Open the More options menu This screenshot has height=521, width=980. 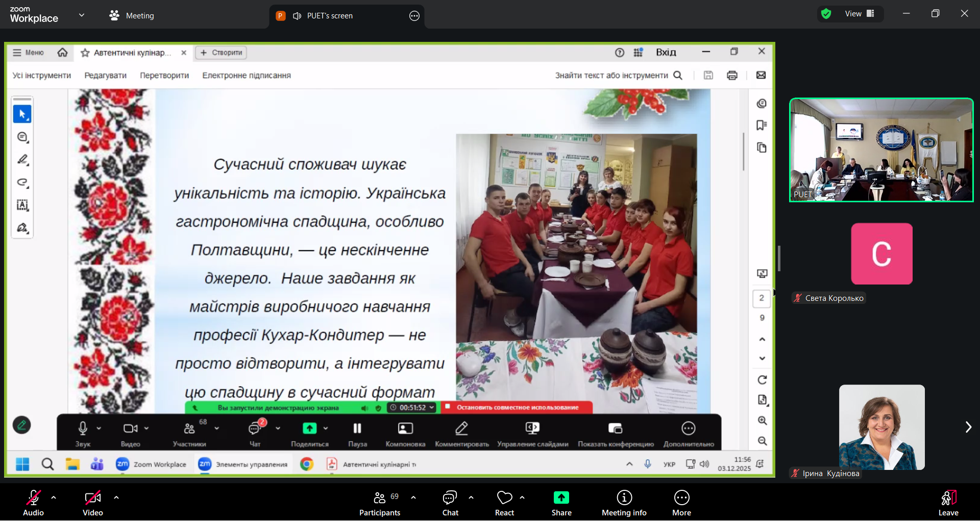coord(681,503)
